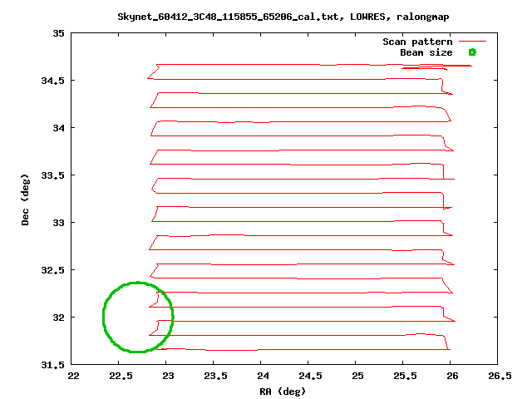Click the RA tick label 25.5
Screen dimensions: 532x399
click(x=405, y=376)
